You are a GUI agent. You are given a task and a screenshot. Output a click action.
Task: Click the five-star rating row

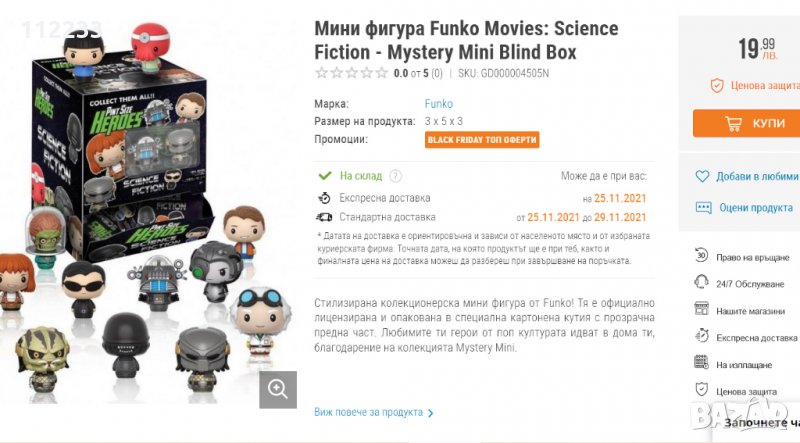pyautogui.click(x=351, y=73)
